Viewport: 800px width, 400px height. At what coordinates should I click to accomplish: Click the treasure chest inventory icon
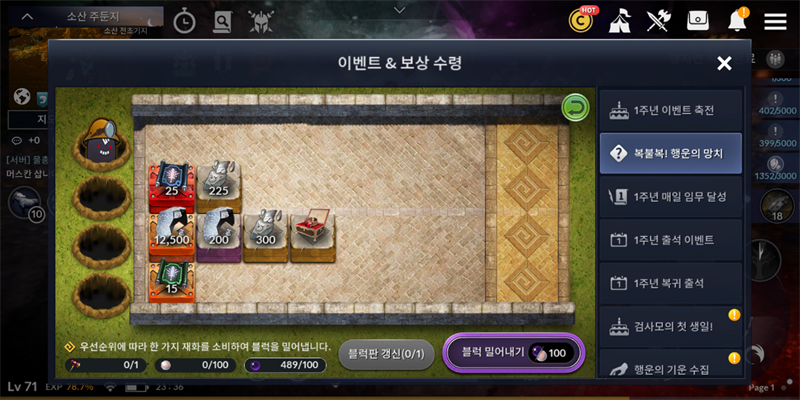697,21
